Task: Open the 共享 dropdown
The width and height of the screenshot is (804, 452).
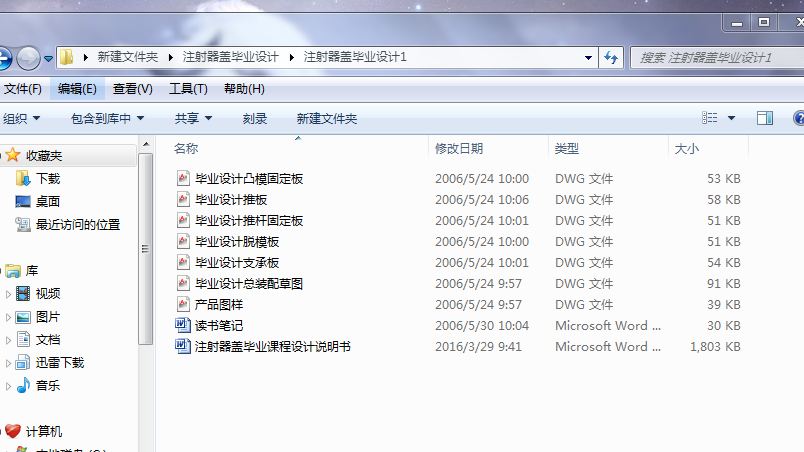Action: 193,118
